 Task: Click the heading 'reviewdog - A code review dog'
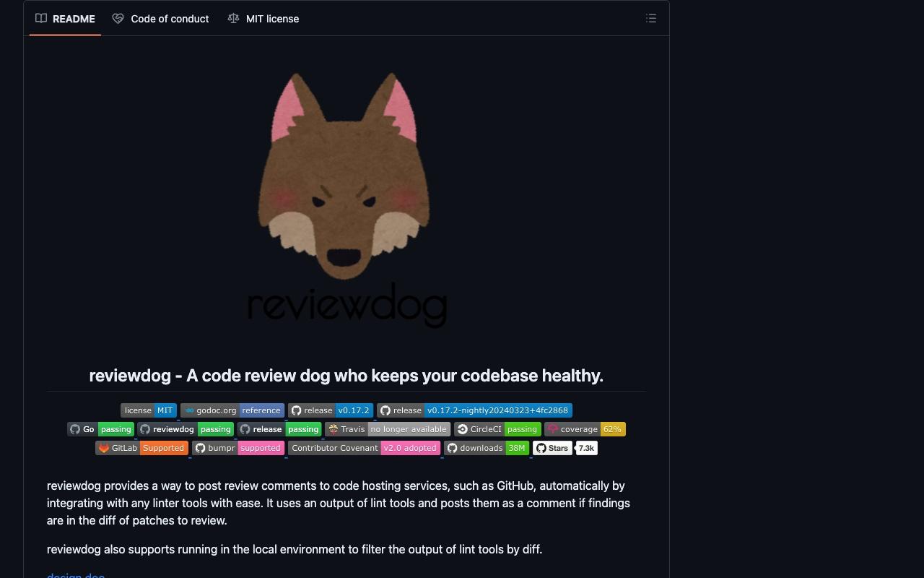coord(346,376)
